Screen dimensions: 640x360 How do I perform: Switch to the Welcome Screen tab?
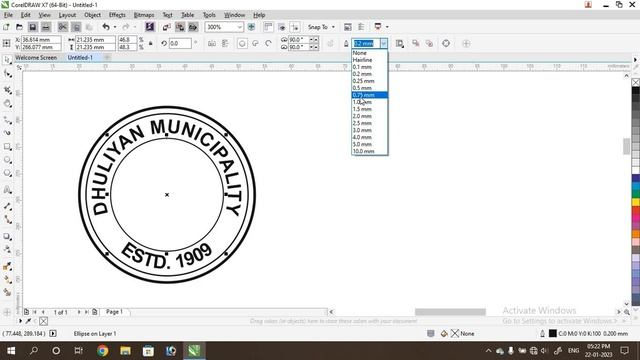point(36,58)
